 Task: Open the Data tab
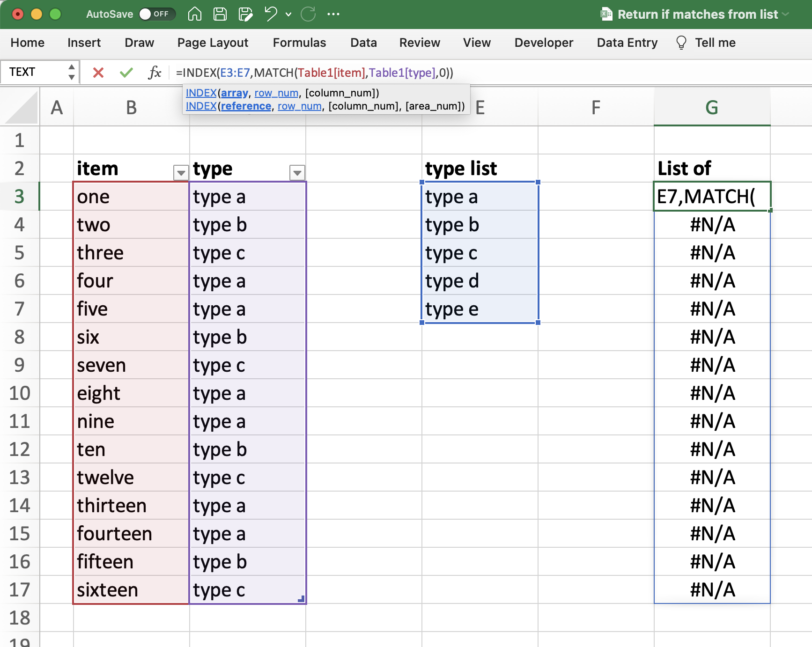click(363, 43)
